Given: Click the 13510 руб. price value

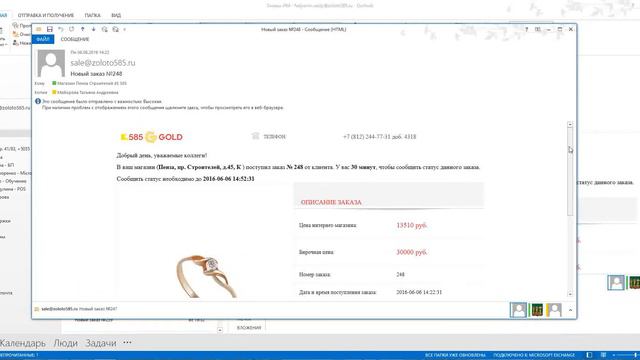Looking at the screenshot, I should (x=411, y=225).
